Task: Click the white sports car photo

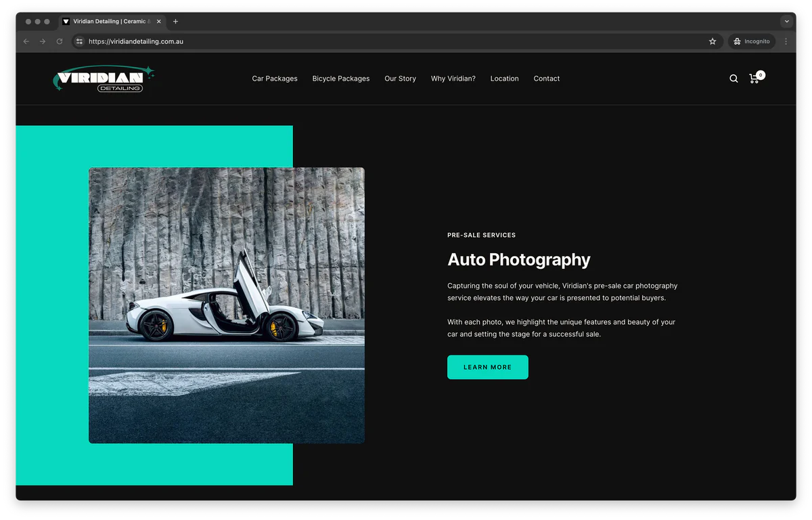Action: point(227,305)
